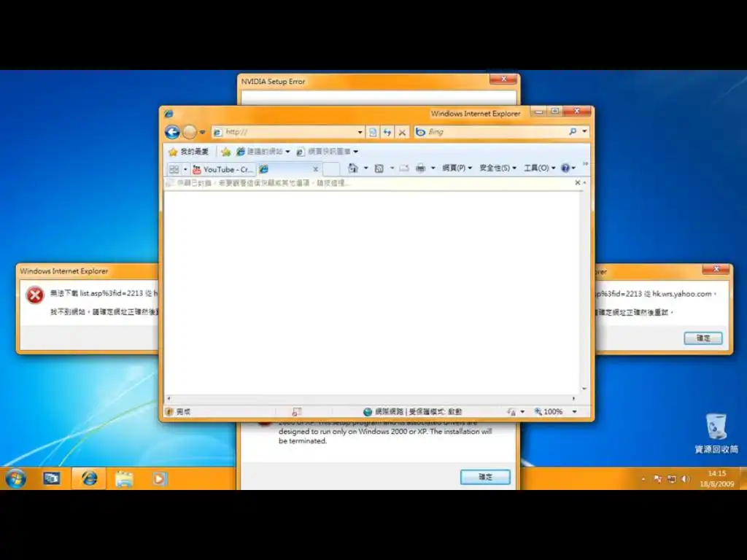Click the popup blocker icon in status bar
The image size is (747, 560).
297,411
